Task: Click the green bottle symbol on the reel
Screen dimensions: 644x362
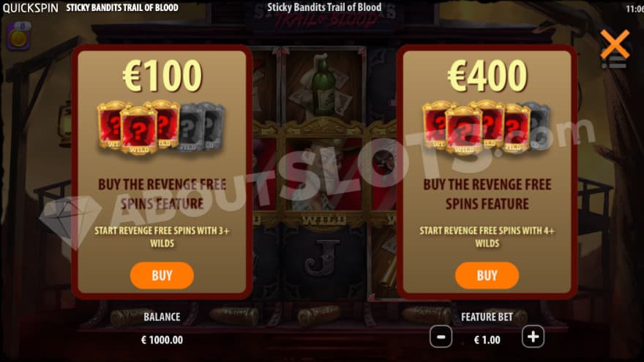Action: [x=323, y=86]
